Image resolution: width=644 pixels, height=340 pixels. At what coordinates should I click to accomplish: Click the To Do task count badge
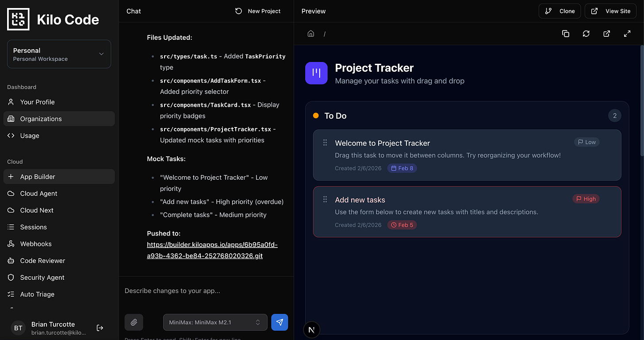(x=615, y=116)
